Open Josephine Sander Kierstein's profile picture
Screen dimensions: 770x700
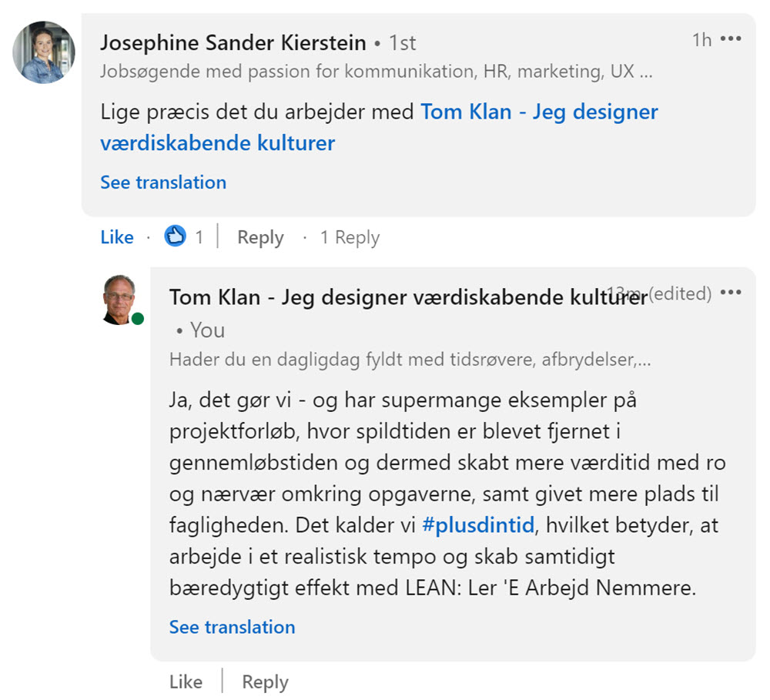[x=43, y=52]
